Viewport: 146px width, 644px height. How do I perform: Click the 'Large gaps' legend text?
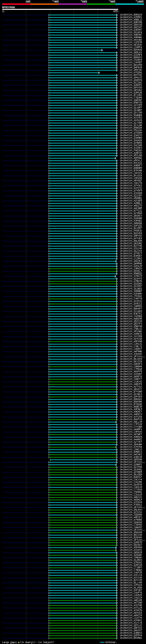click(10, 642)
